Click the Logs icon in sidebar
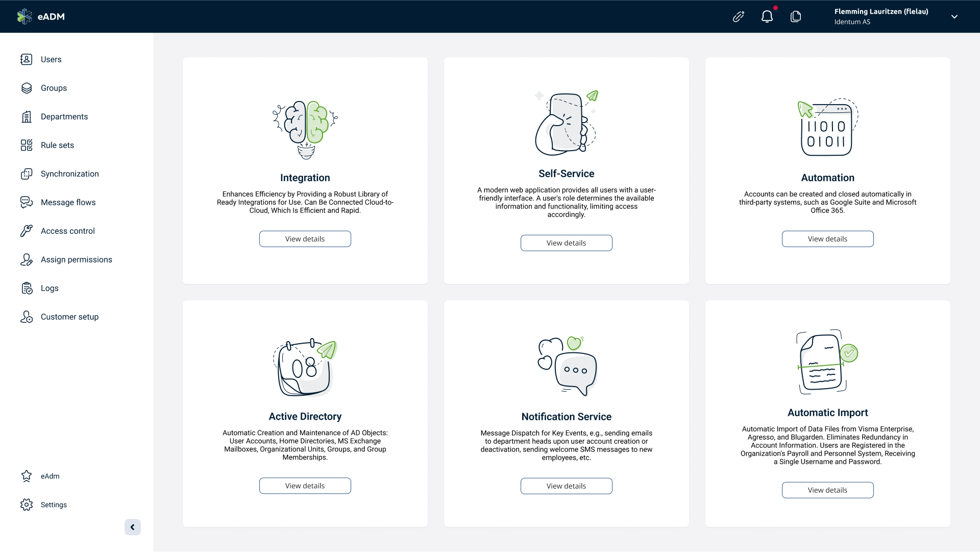Viewport: 980px width, 552px height. pos(27,287)
